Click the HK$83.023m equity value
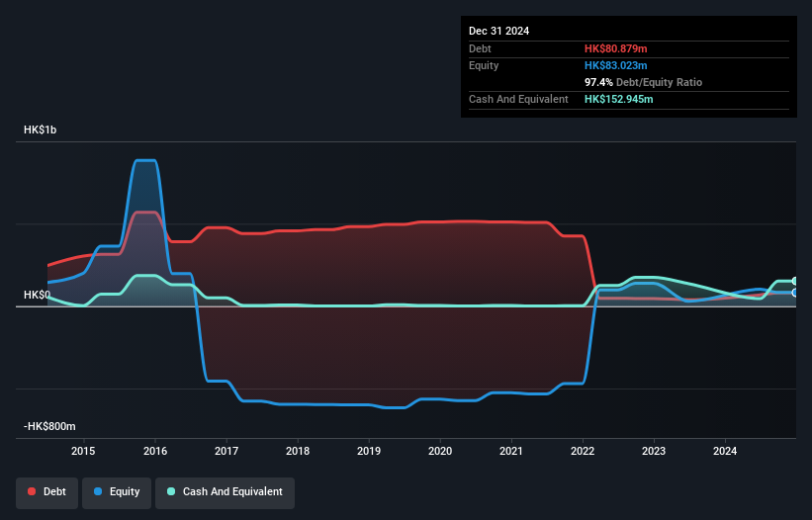The width and height of the screenshot is (812, 520). [616, 65]
